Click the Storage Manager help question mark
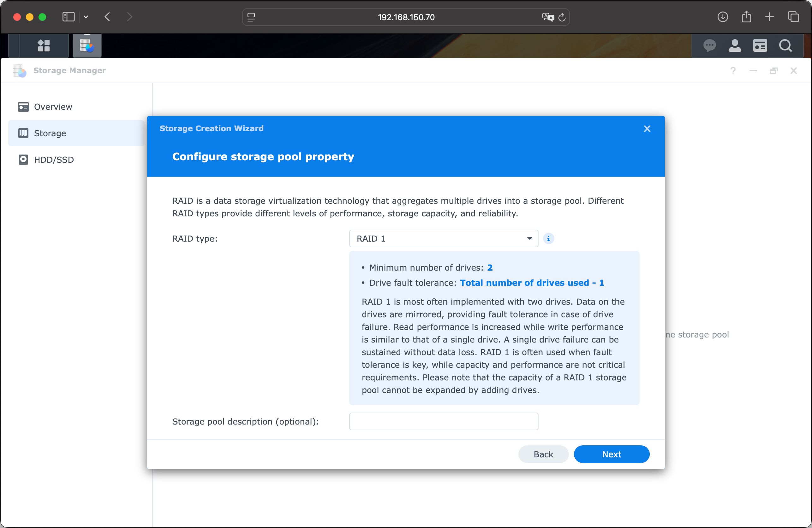Screen dimensions: 812x528 (733, 71)
